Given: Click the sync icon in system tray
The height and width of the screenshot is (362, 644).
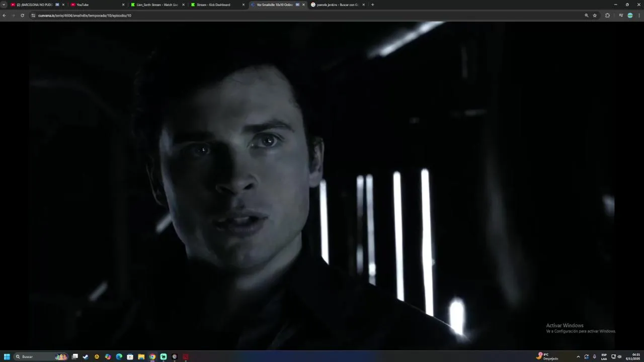Looking at the screenshot, I should tap(586, 356).
